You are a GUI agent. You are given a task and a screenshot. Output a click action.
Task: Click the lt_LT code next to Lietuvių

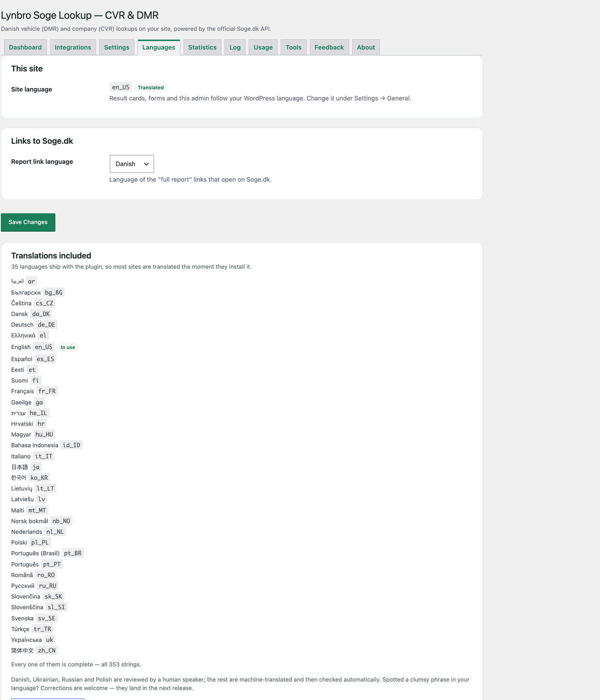point(45,488)
